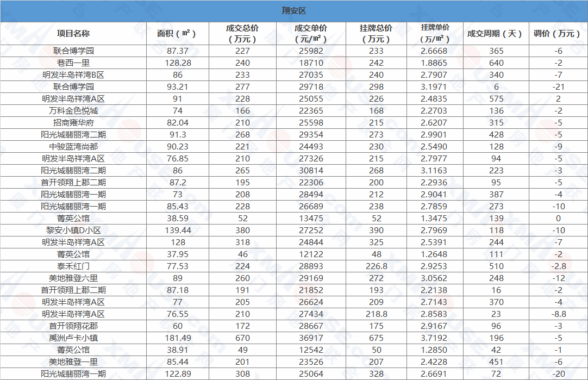Viewport: 588px width, 380px height.
Task: Click the 翔安区 title header
Action: (294, 10)
